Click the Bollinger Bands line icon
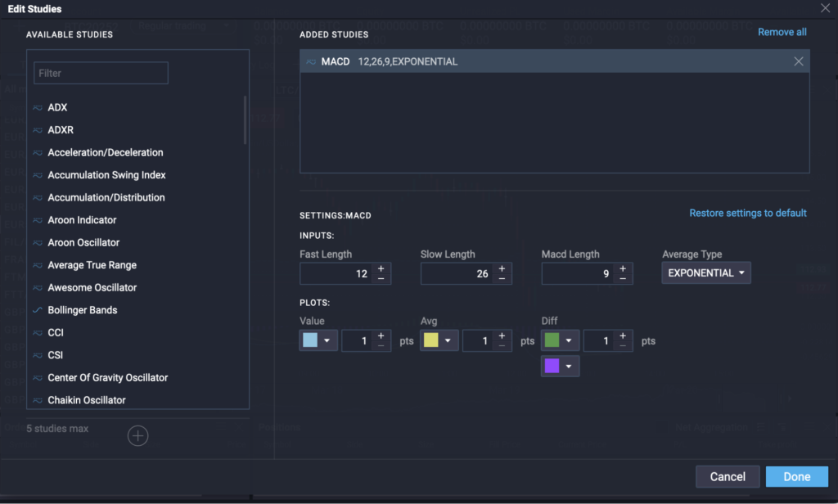This screenshot has width=838, height=504. [38, 311]
